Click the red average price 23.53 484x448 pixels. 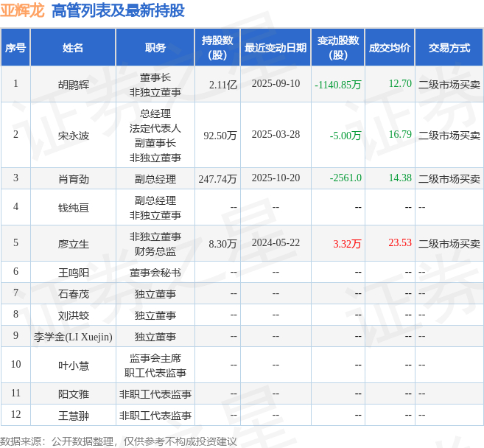coord(400,243)
